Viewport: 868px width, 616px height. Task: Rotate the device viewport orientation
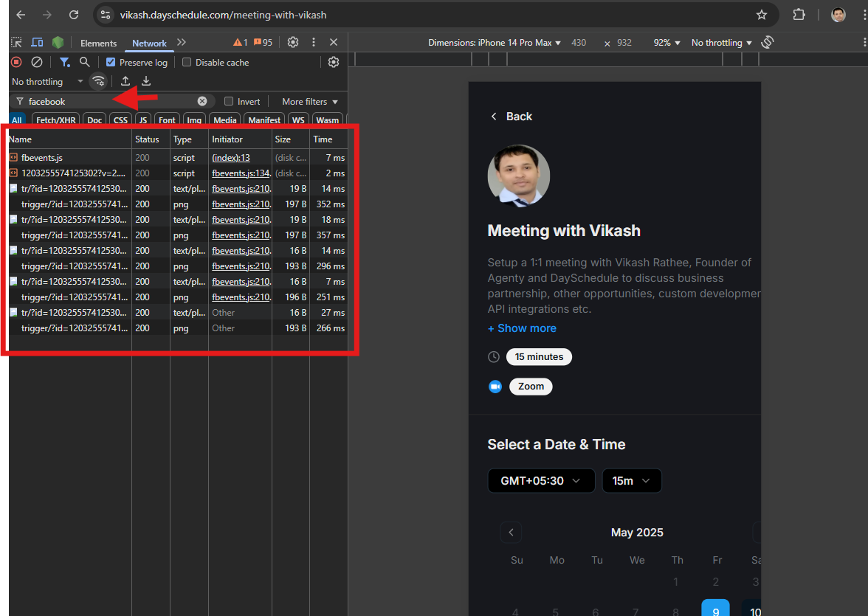[x=768, y=42]
